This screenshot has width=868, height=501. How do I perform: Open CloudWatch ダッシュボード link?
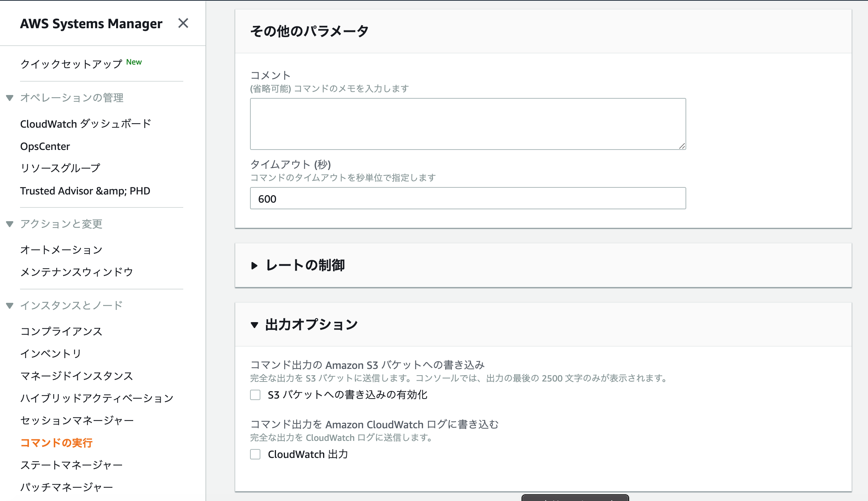[86, 124]
